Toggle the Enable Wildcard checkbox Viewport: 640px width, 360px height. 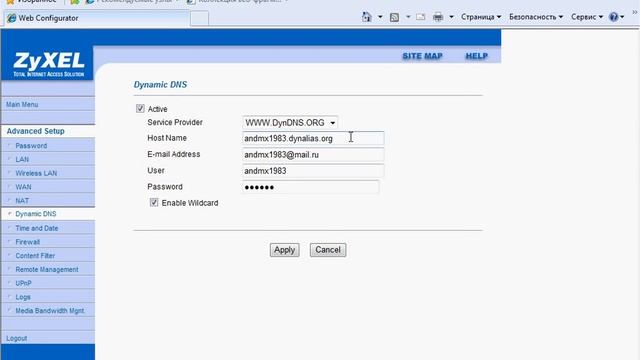point(154,202)
